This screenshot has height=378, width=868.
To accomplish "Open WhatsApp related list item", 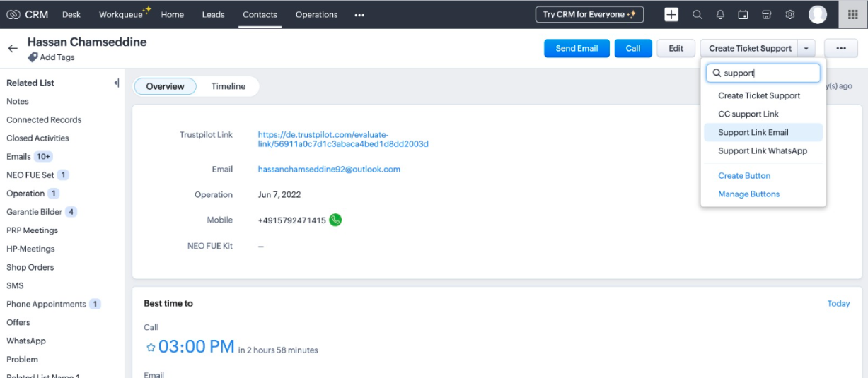I will click(26, 341).
